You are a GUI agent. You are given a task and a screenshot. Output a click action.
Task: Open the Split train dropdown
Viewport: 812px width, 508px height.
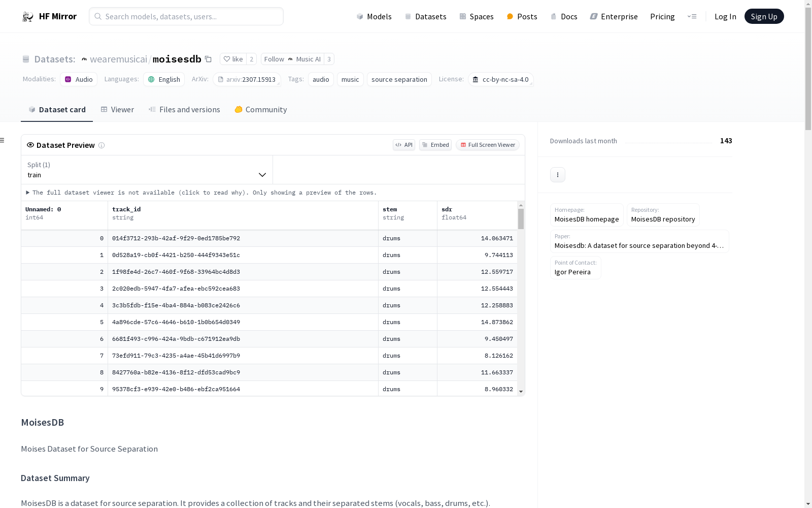pyautogui.click(x=147, y=170)
